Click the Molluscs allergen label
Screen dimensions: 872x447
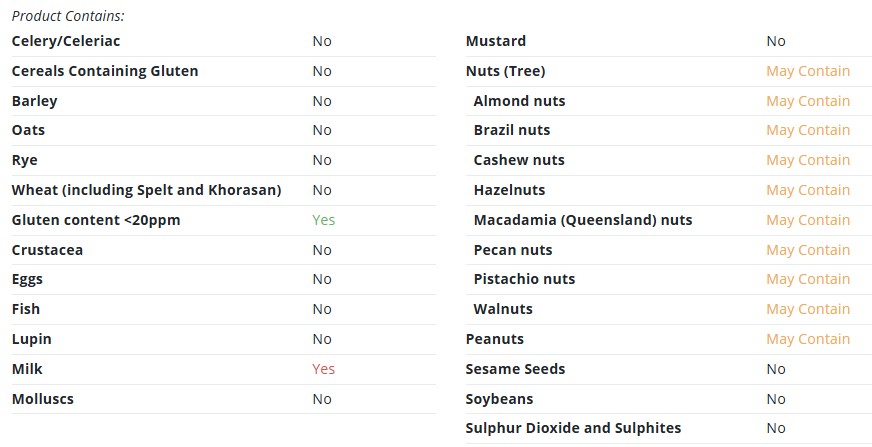point(42,399)
